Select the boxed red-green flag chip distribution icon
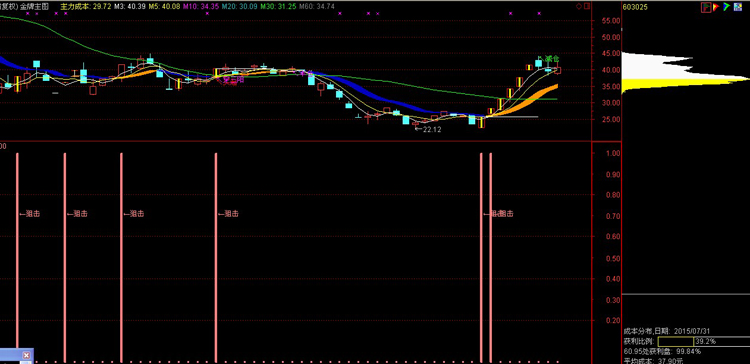 (x=706, y=7)
